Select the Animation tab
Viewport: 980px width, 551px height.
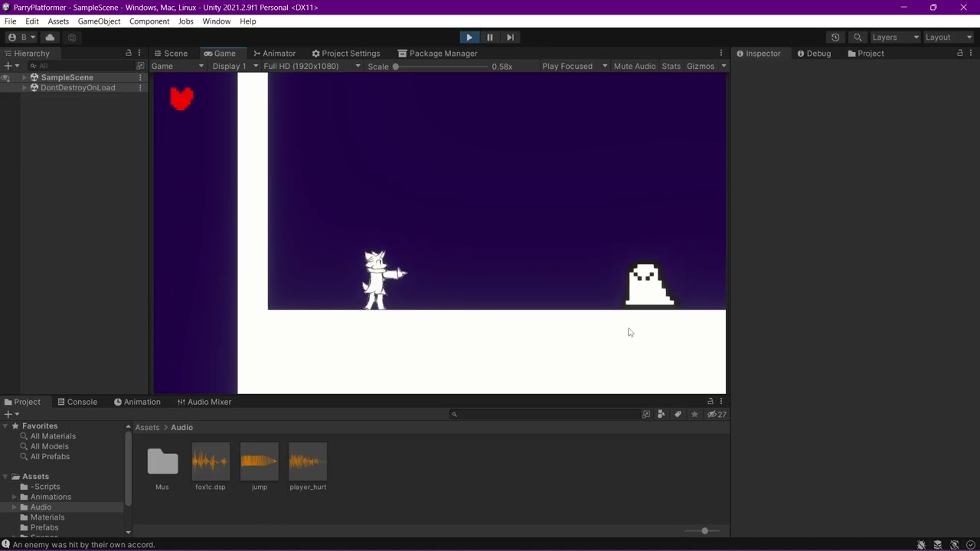click(x=137, y=402)
